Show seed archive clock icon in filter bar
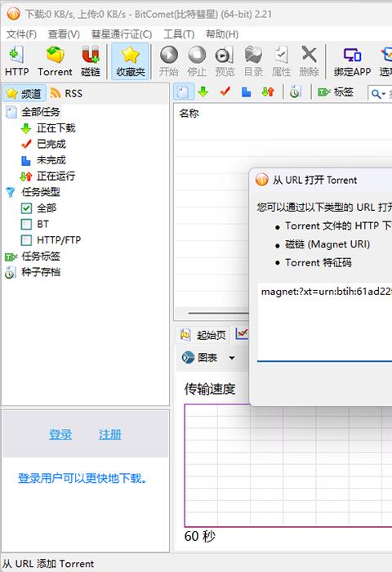The height and width of the screenshot is (572, 392). [295, 92]
